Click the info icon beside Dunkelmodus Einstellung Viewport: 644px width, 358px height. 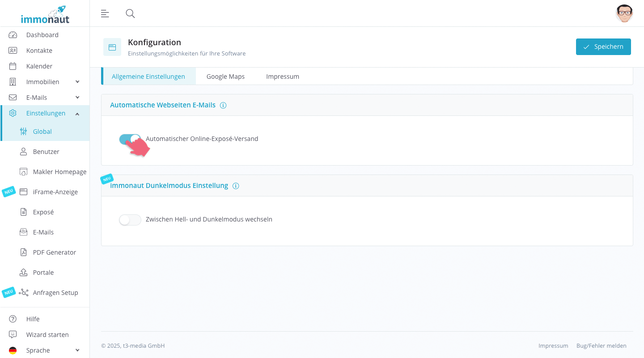click(x=236, y=186)
